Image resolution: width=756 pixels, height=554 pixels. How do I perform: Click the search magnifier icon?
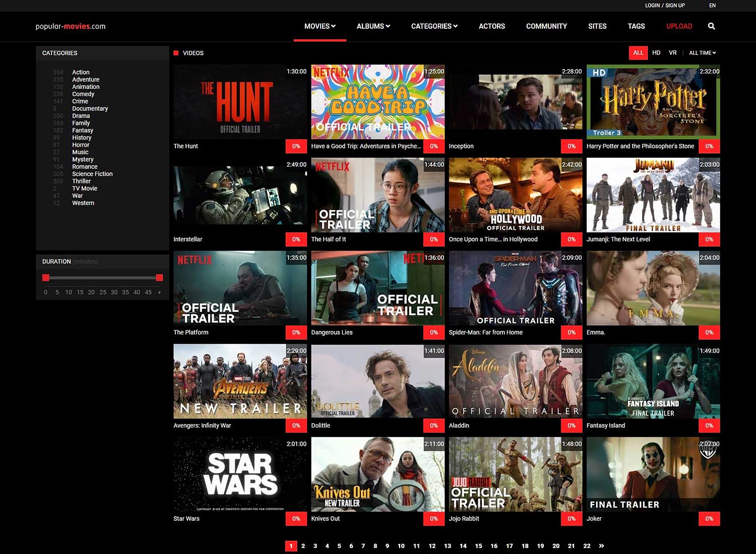click(x=711, y=26)
